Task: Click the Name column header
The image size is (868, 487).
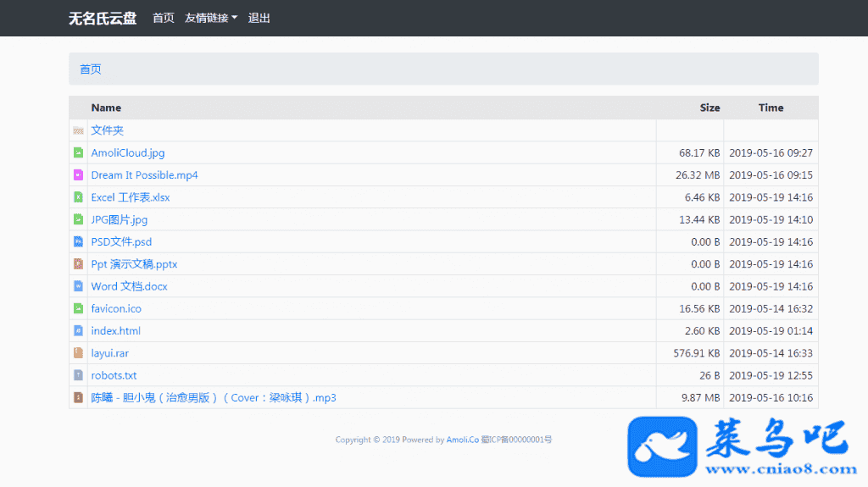Action: (106, 108)
